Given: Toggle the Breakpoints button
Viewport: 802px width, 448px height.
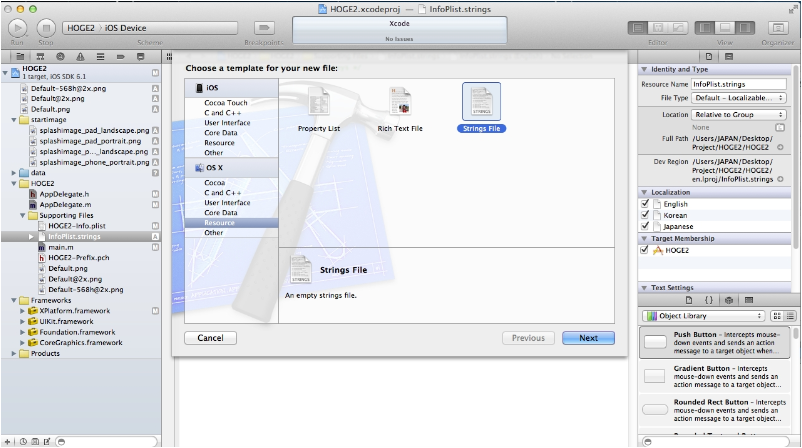Looking at the screenshot, I should [264, 27].
